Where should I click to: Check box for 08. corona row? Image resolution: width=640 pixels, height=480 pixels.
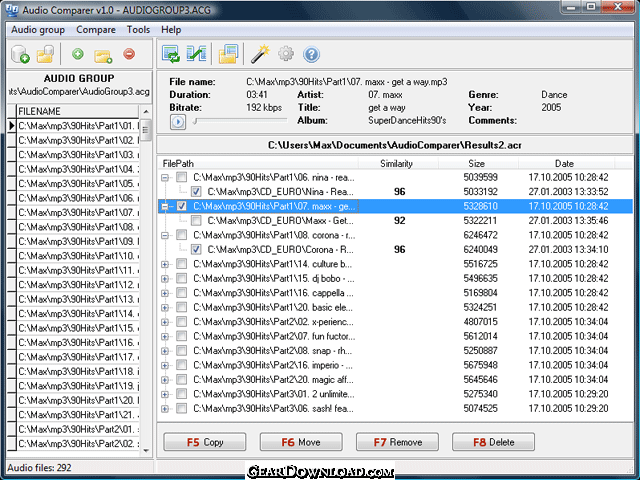(182, 235)
